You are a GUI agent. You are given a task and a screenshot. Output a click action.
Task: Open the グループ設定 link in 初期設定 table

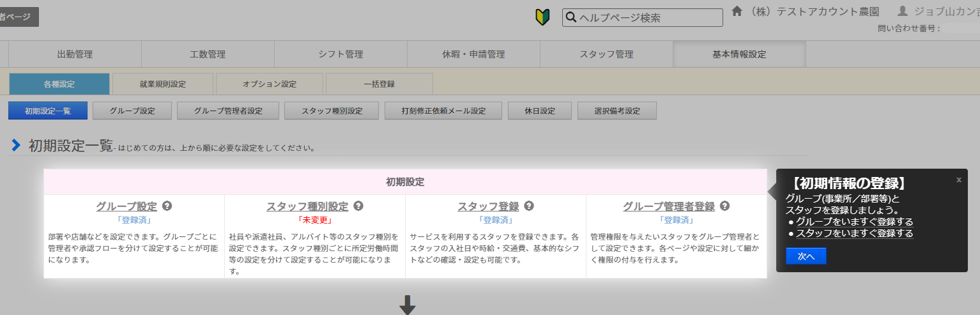pyautogui.click(x=126, y=206)
